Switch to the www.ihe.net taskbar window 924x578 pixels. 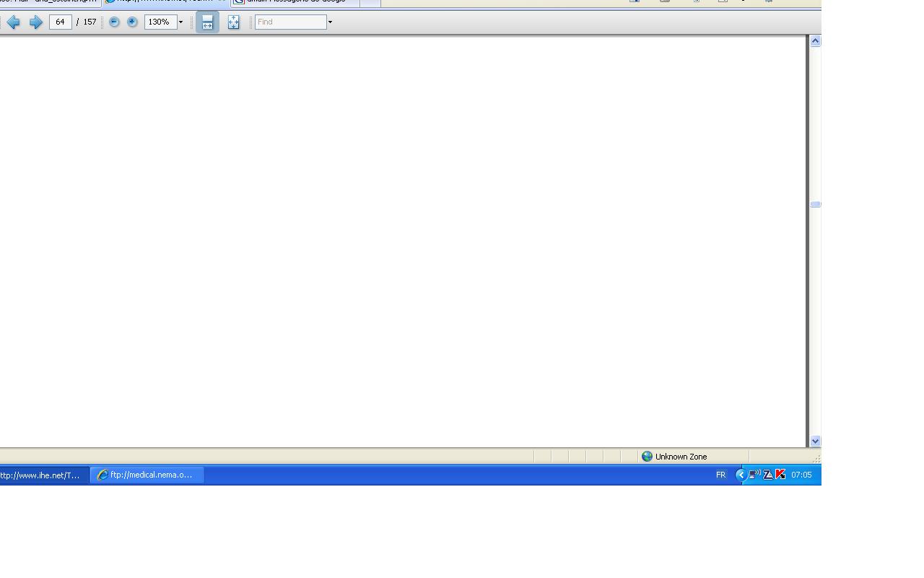click(x=42, y=475)
